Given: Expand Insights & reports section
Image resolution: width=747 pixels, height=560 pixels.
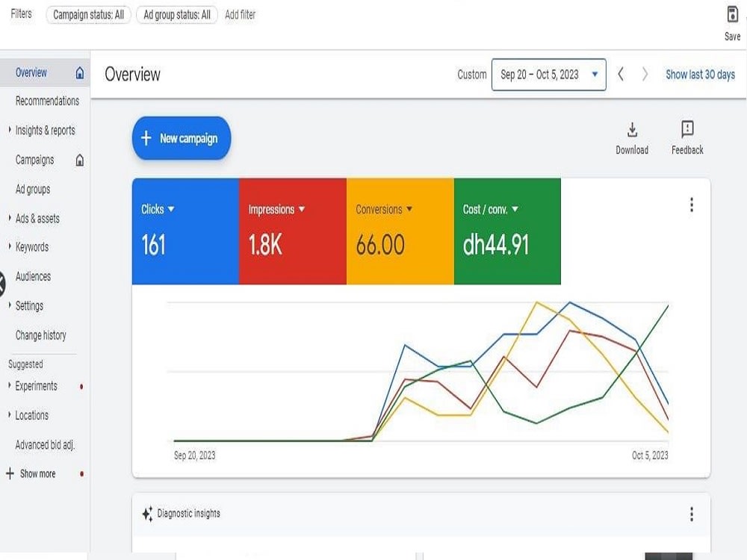Looking at the screenshot, I should click(x=10, y=129).
